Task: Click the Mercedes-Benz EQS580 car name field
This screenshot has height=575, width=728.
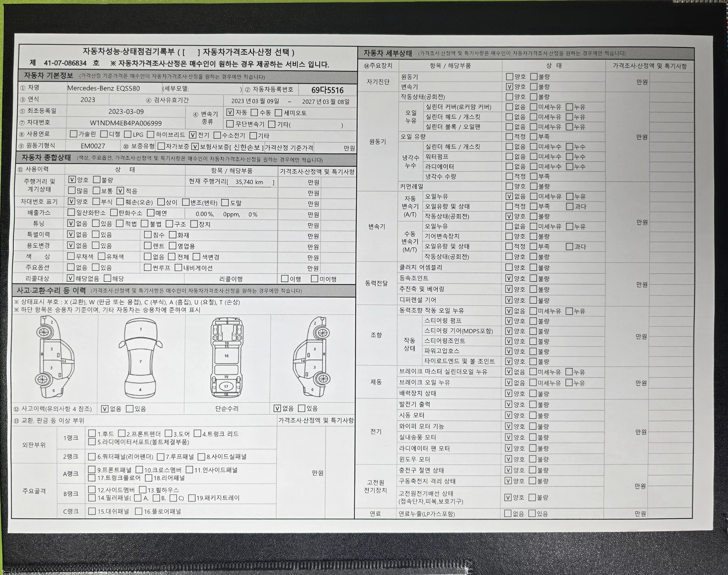Action: coord(104,88)
